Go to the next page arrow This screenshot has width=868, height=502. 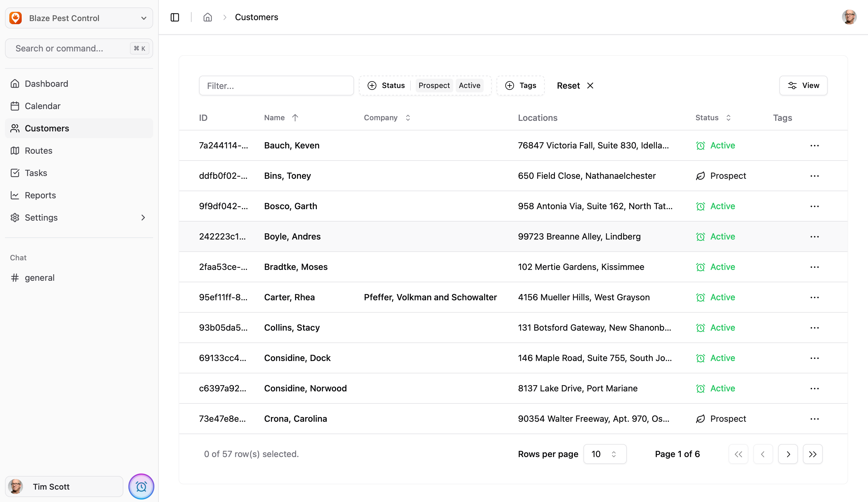788,454
